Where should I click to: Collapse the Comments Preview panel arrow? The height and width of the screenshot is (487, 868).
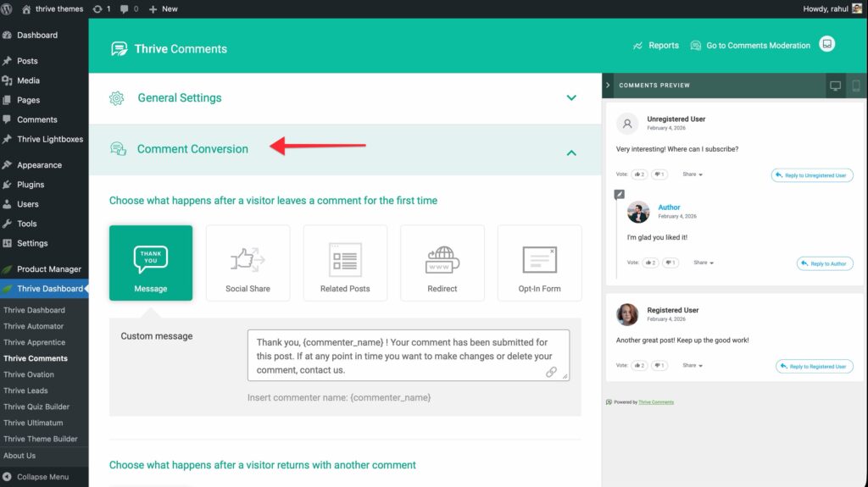609,86
